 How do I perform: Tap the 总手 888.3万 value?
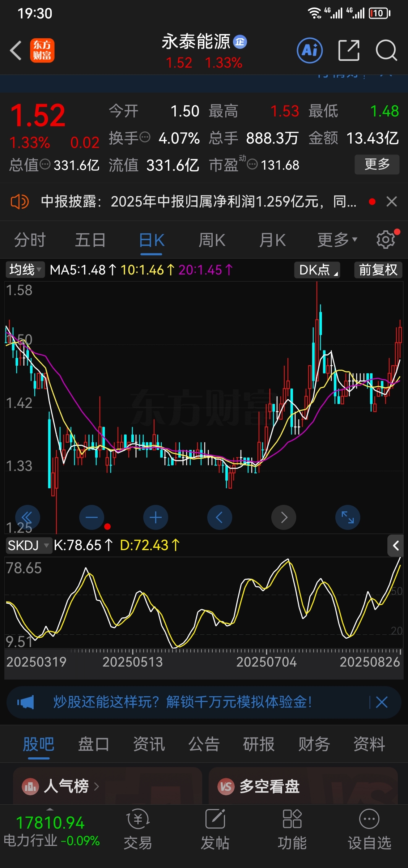272,138
